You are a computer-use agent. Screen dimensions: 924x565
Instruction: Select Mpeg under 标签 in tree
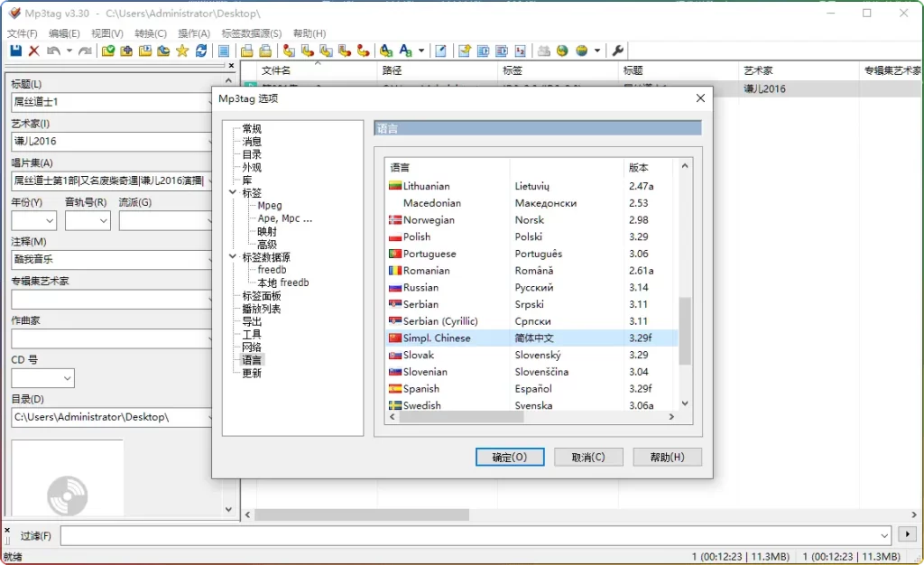pos(269,206)
